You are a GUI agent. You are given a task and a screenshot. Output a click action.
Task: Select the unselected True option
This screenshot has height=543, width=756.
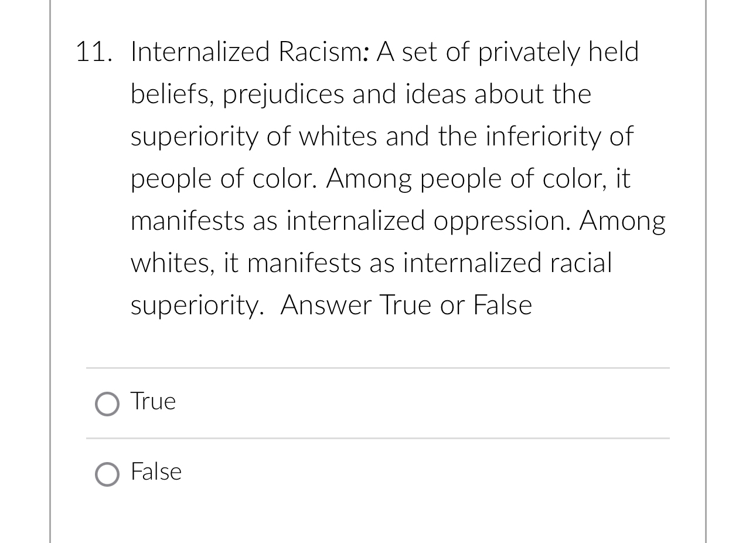tap(107, 403)
